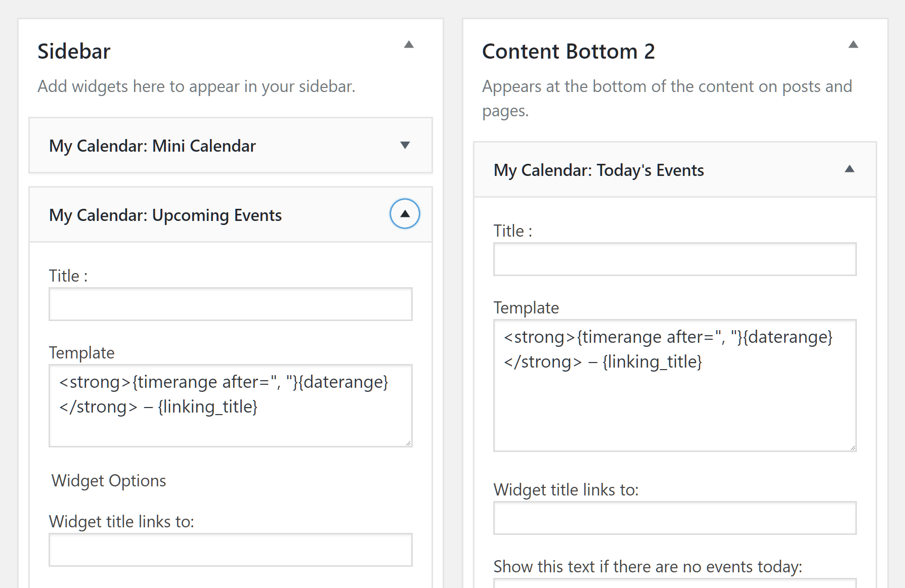Focus the Upcoming Events Template textarea

tap(230, 425)
